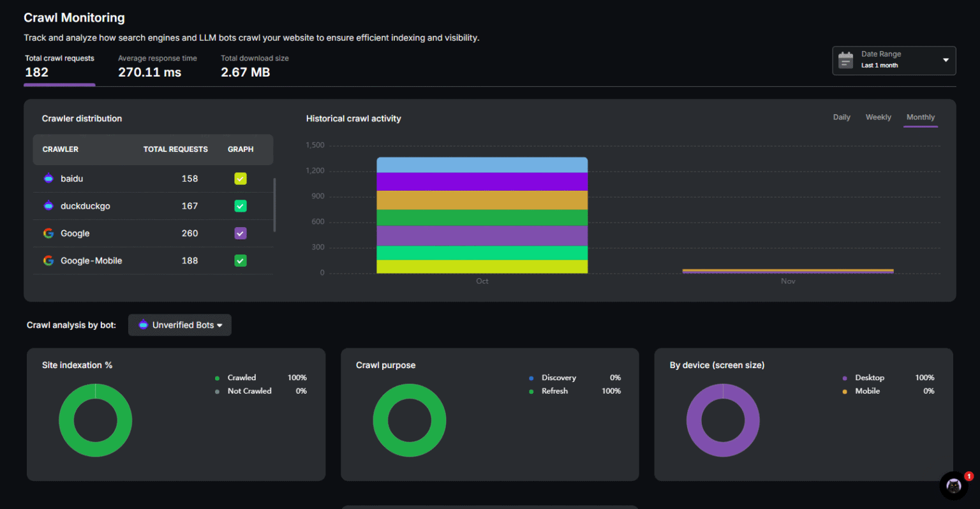Click the duckduckgo crawler icon
The image size is (980, 509).
[48, 206]
